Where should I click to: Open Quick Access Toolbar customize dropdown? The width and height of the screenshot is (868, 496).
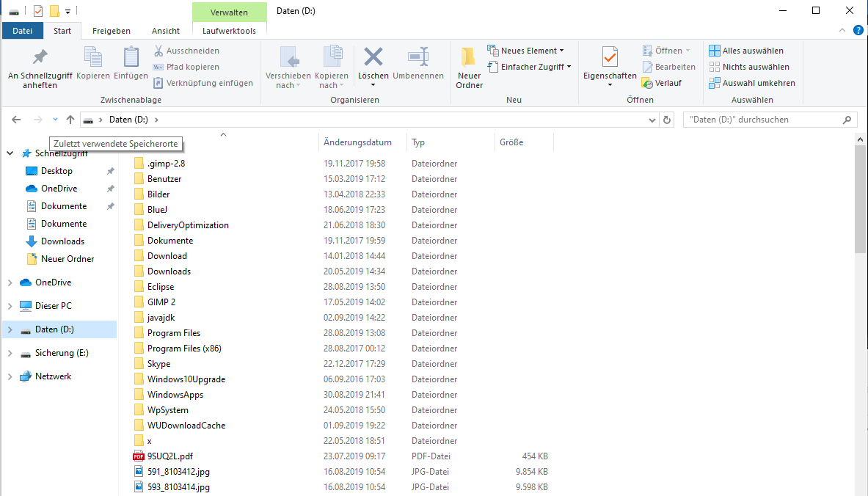coord(68,11)
